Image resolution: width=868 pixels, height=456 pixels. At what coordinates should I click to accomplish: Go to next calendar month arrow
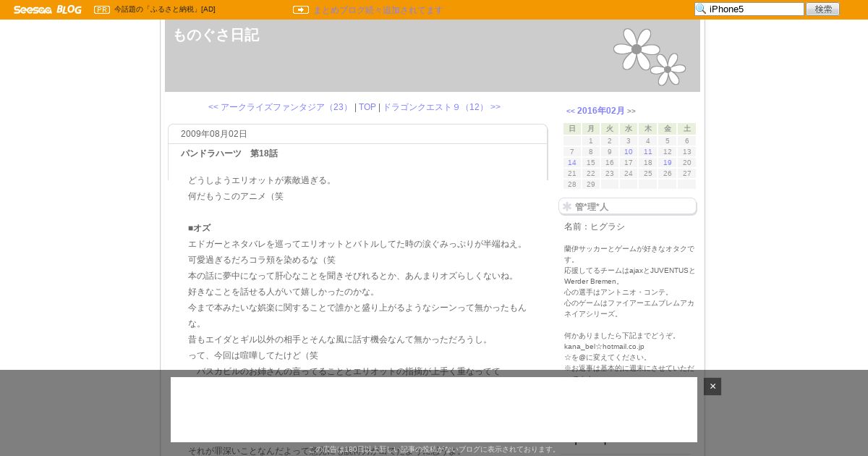point(631,111)
